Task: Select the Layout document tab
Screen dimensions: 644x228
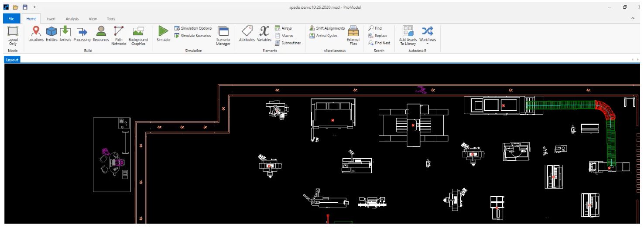Action: point(11,60)
